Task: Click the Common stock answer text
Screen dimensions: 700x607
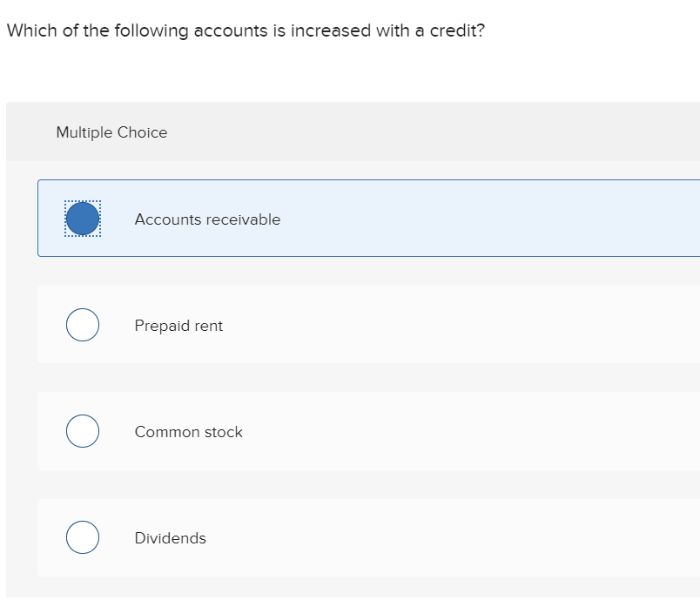Action: 188,432
